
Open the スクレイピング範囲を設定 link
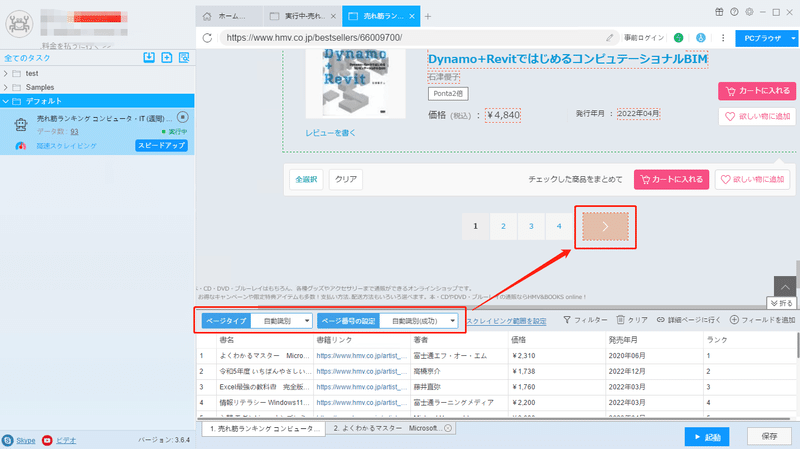(506, 321)
